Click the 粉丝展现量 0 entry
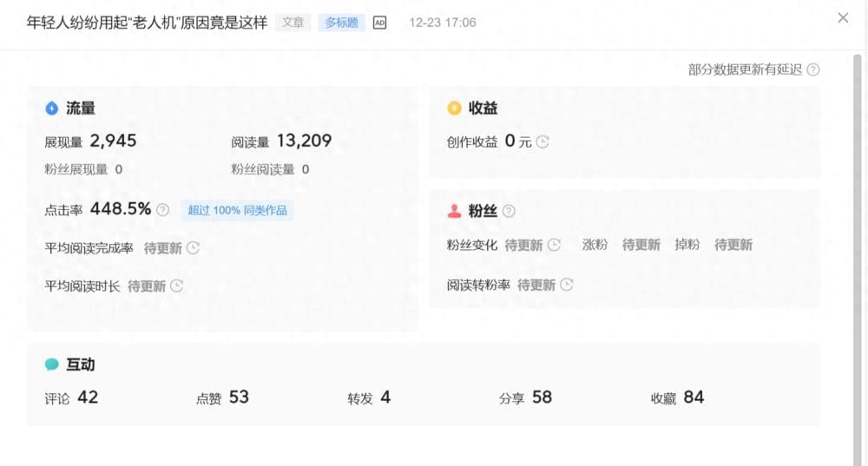The image size is (868, 466). point(83,169)
